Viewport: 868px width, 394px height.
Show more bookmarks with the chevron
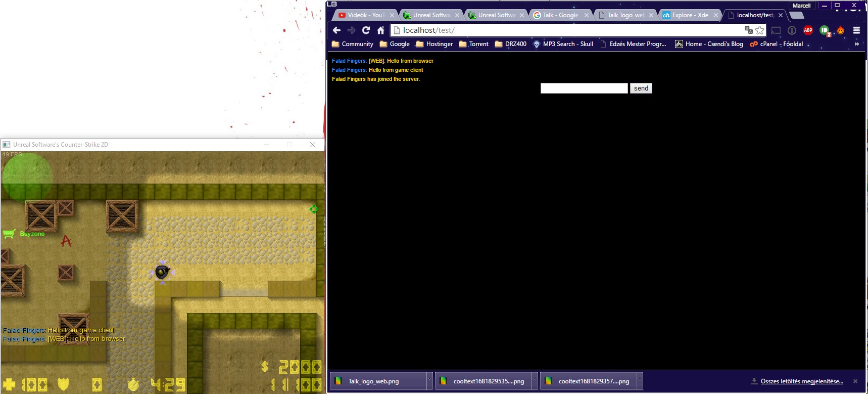click(857, 44)
